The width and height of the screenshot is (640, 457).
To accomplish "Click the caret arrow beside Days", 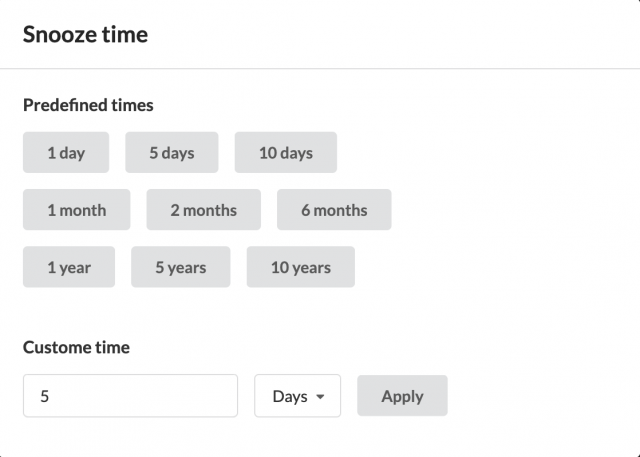I will pyautogui.click(x=320, y=397).
